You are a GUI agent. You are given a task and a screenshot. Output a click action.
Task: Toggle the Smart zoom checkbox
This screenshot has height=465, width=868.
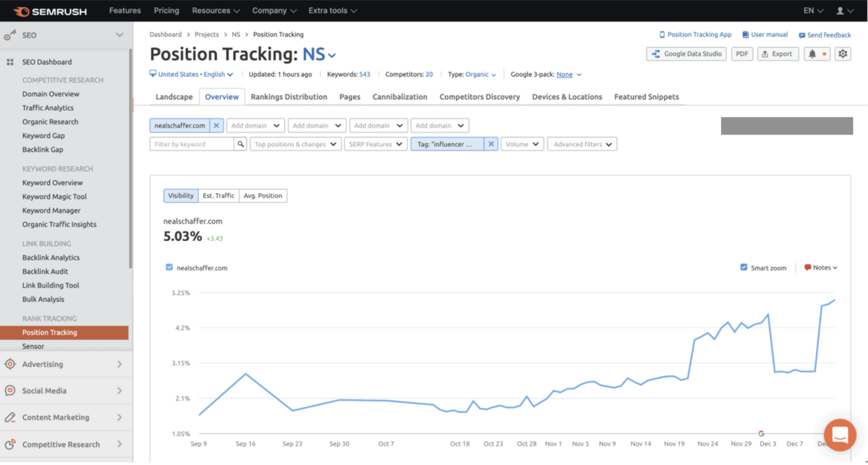(x=744, y=268)
